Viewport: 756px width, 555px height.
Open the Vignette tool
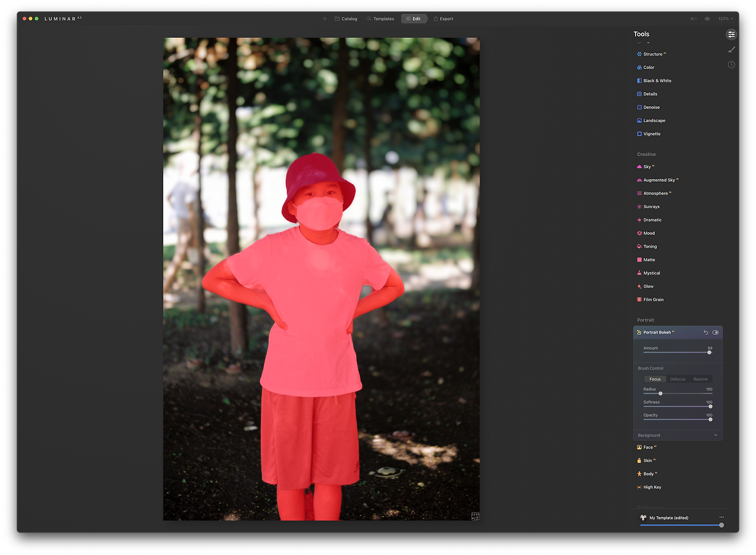(649, 134)
